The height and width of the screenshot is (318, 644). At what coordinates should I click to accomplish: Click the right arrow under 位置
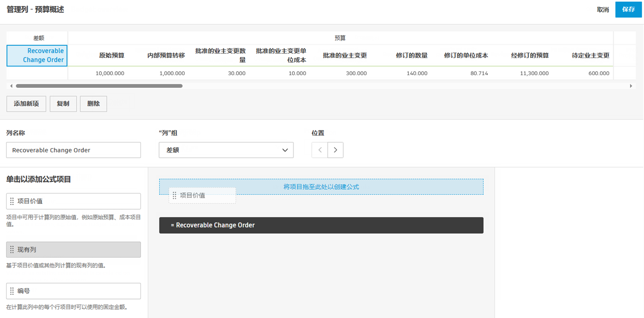click(335, 150)
